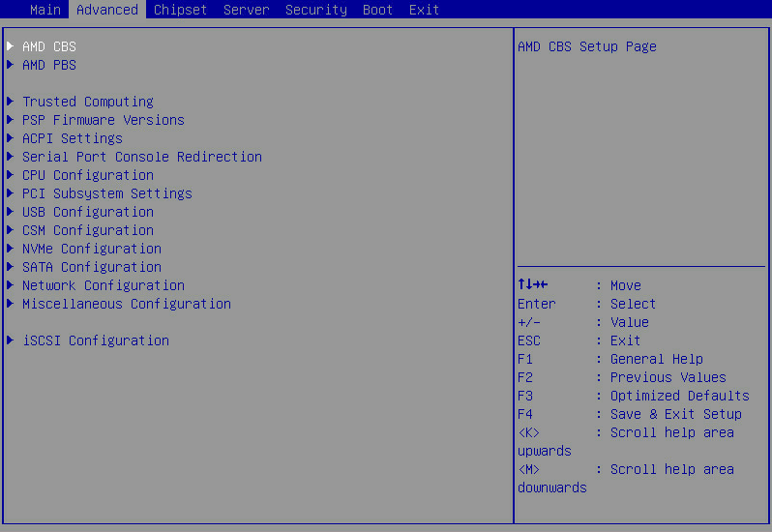This screenshot has width=772, height=532.
Task: Click the 'Value' label in the help legend
Action: click(630, 322)
